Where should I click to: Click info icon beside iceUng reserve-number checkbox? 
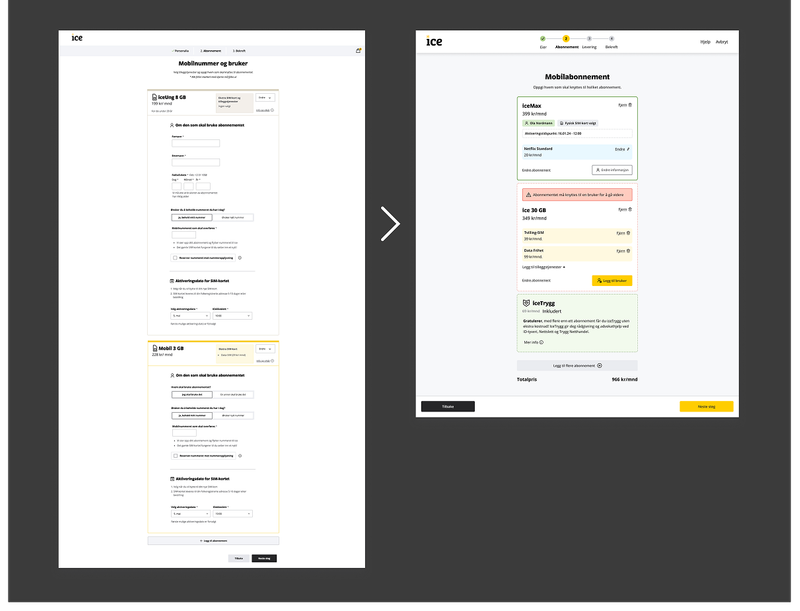point(240,258)
